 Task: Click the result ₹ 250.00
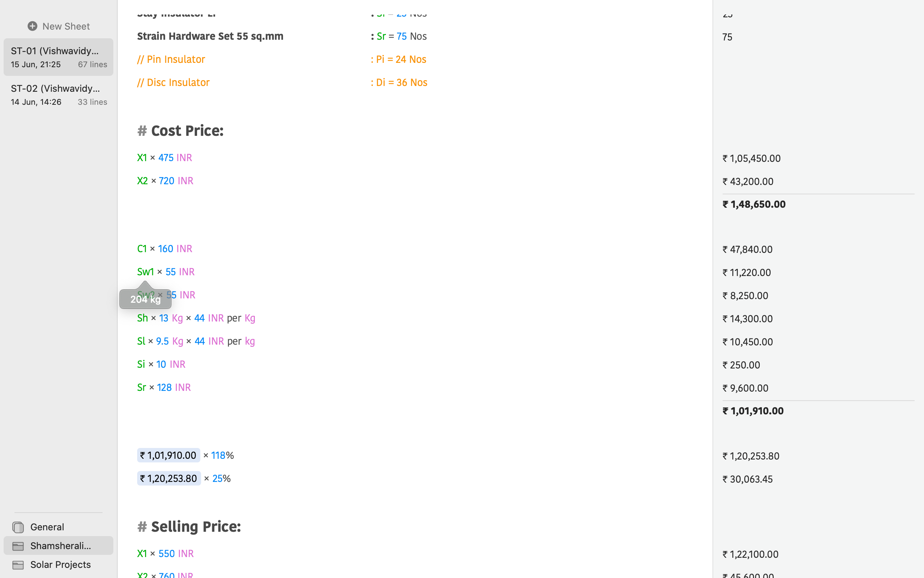coord(741,365)
